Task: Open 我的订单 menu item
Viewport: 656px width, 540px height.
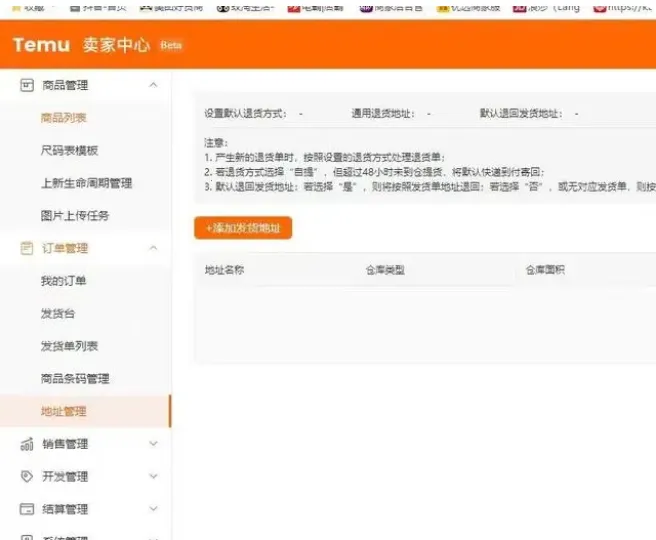Action: (x=64, y=281)
